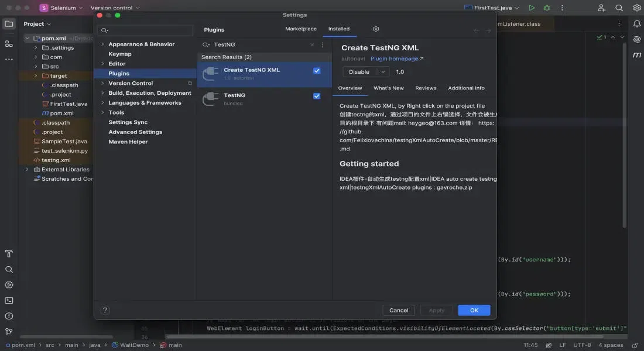Viewport: 644px width, 351px height.
Task: Open the Plugin homepage link
Action: point(397,58)
